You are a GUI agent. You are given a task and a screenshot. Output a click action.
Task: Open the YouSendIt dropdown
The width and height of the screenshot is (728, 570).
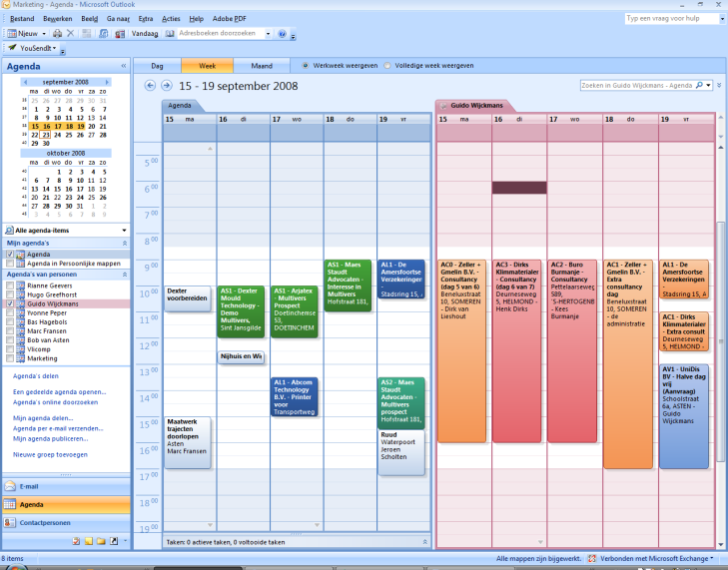pos(54,48)
